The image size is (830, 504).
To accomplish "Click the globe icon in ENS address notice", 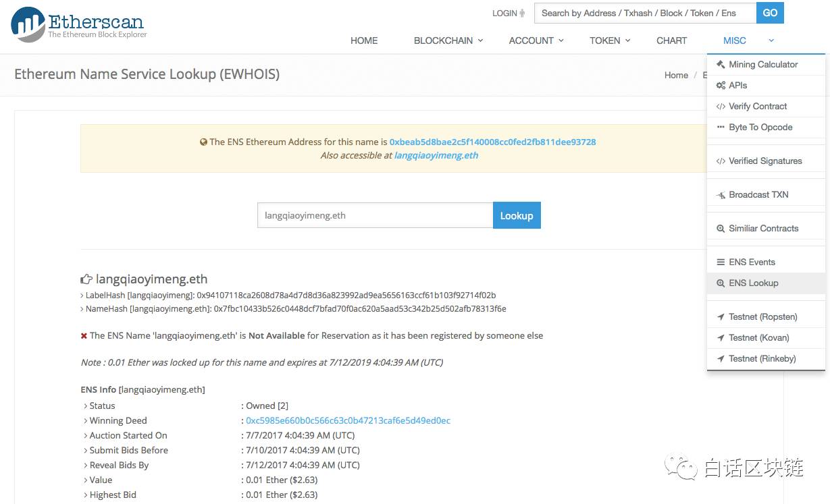I will (x=203, y=142).
